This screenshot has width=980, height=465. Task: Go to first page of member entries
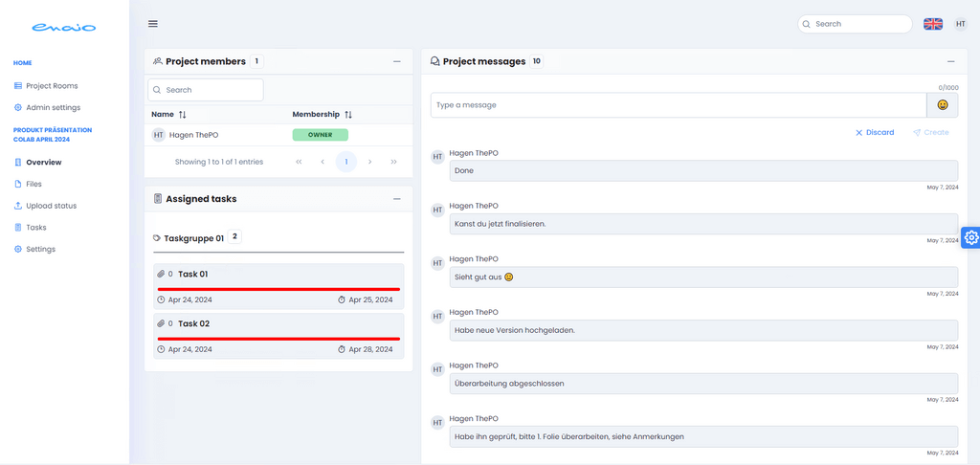click(x=299, y=162)
